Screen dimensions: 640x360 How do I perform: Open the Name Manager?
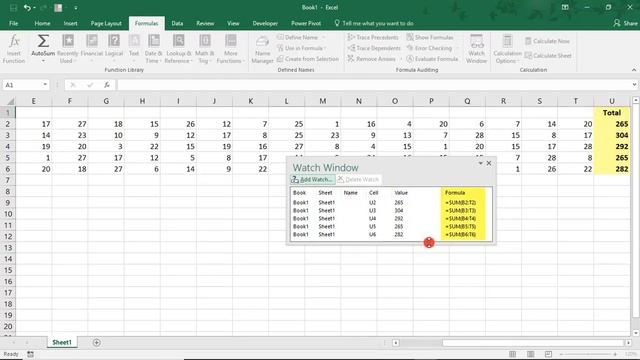click(x=262, y=49)
